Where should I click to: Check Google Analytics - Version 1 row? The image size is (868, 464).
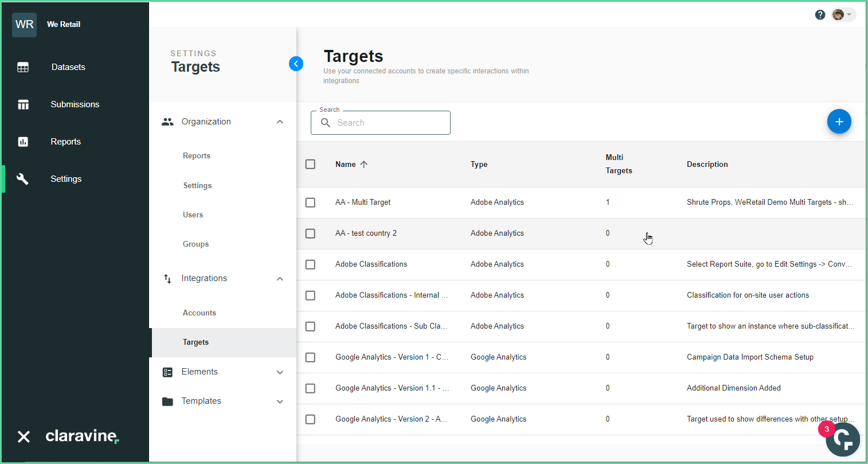click(310, 357)
